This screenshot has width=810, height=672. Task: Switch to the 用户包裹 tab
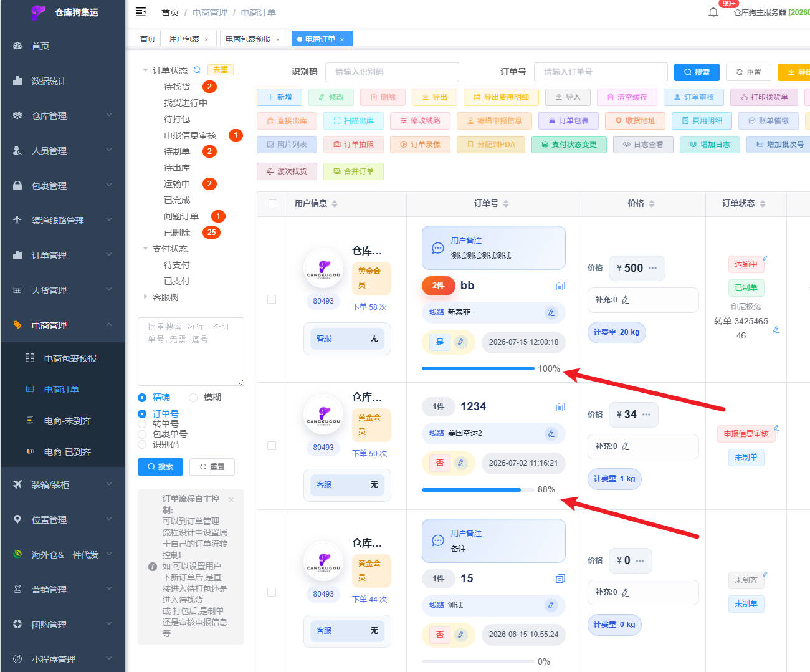click(x=184, y=39)
